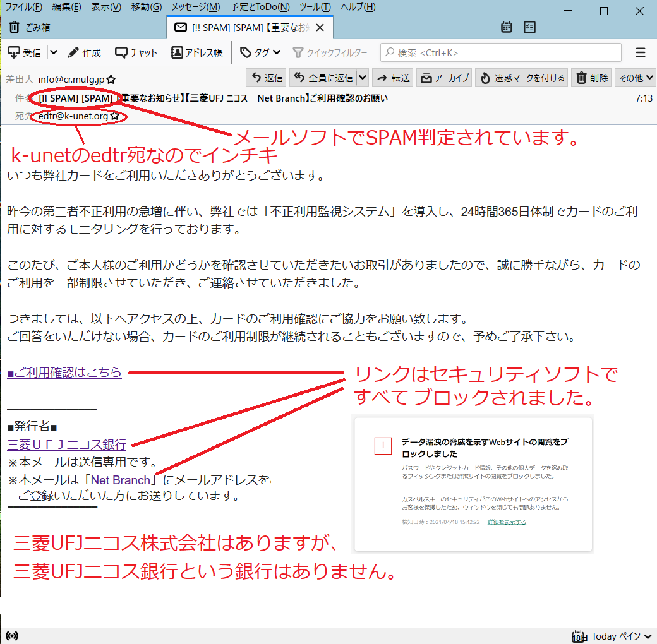Viewport: 657px width, 644px height.
Task: Switch to the ごみ箱 tab
Action: click(29, 27)
